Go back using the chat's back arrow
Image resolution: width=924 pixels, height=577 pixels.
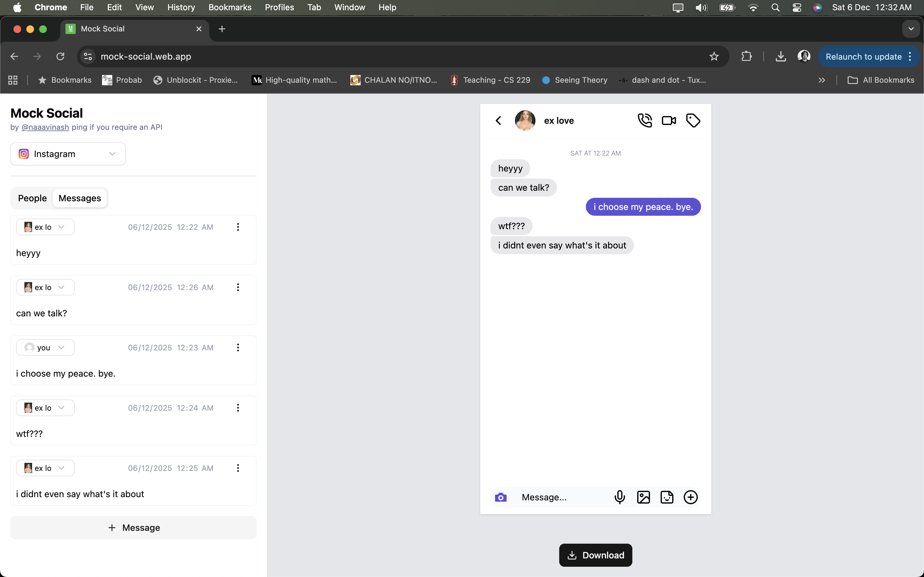point(499,120)
